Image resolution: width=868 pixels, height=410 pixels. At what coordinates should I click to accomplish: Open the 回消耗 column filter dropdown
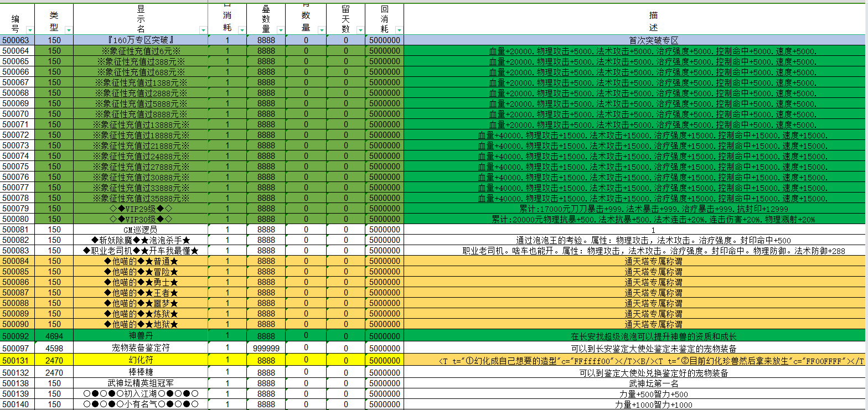tap(399, 30)
